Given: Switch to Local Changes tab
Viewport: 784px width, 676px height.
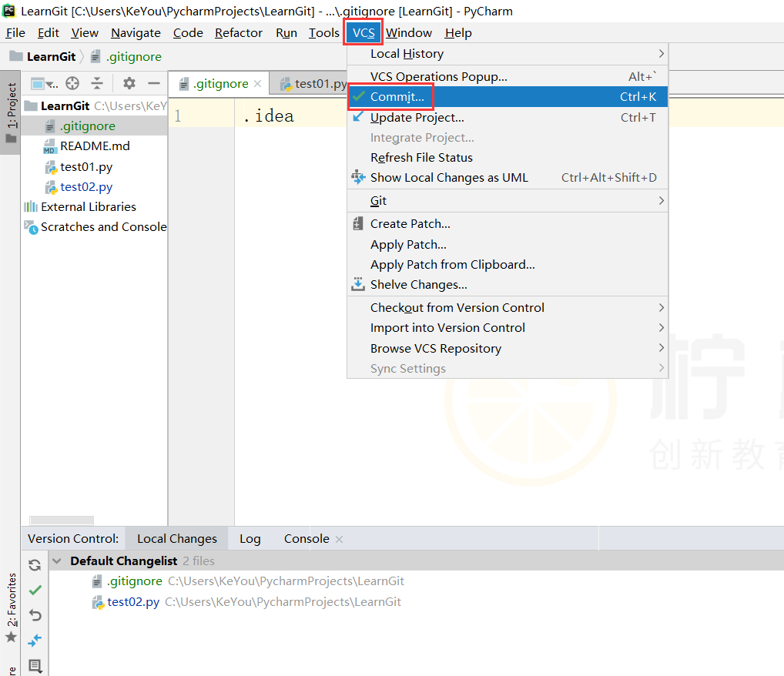Looking at the screenshot, I should pyautogui.click(x=177, y=538).
